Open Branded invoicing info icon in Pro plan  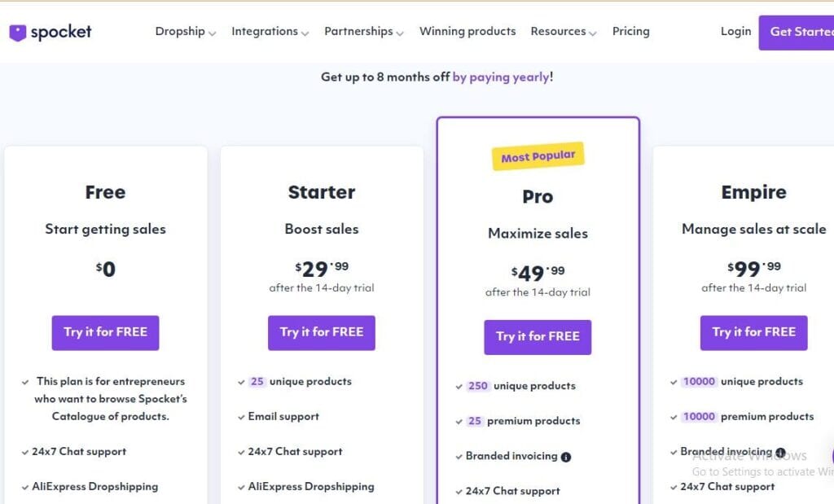(x=566, y=457)
